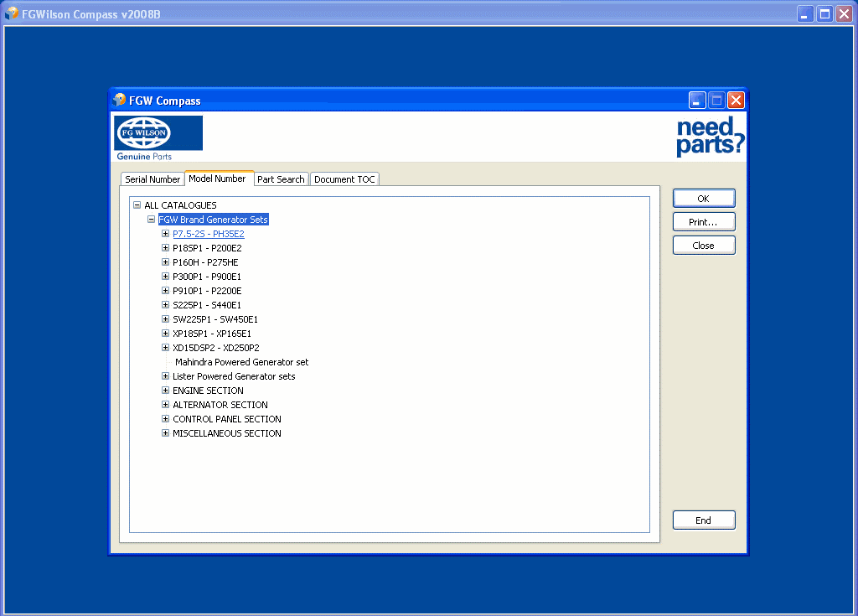Expand the CONTROL PANEL SECTION node
Image resolution: width=858 pixels, height=616 pixels.
pos(165,419)
